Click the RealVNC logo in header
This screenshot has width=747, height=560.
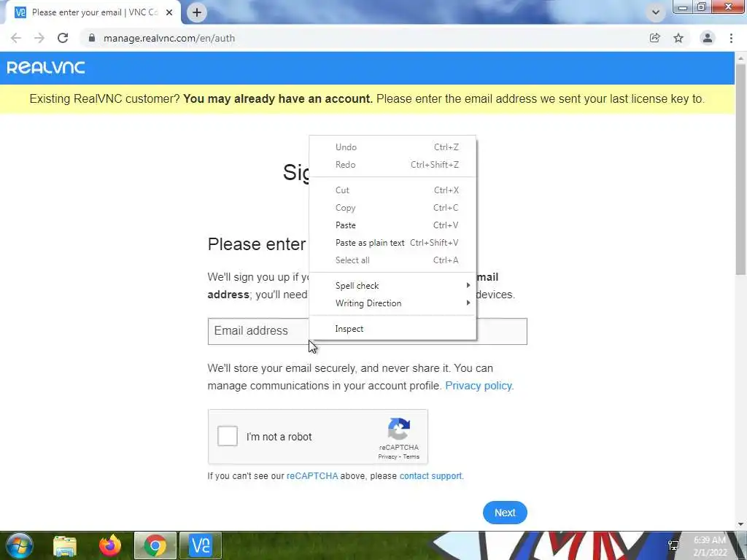click(x=46, y=68)
